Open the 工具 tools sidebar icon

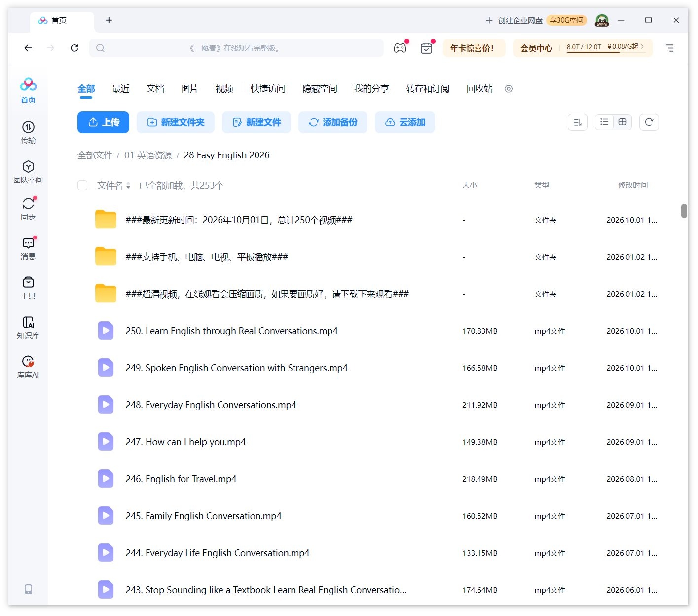(x=28, y=288)
